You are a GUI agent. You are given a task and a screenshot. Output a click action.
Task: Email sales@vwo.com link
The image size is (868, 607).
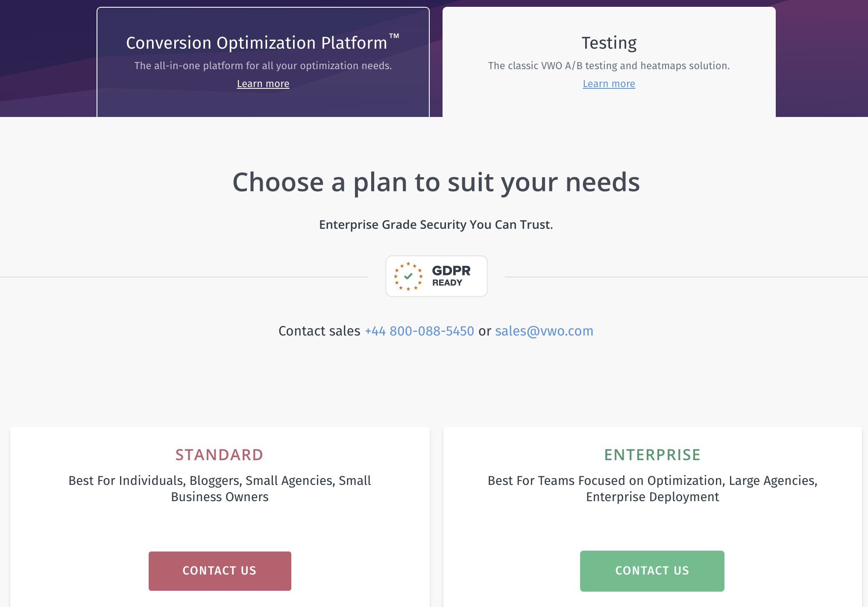(x=544, y=331)
